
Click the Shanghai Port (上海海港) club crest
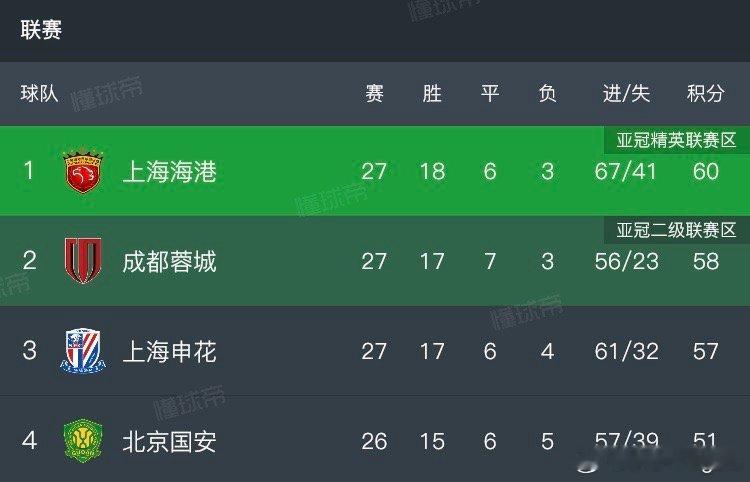84,171
